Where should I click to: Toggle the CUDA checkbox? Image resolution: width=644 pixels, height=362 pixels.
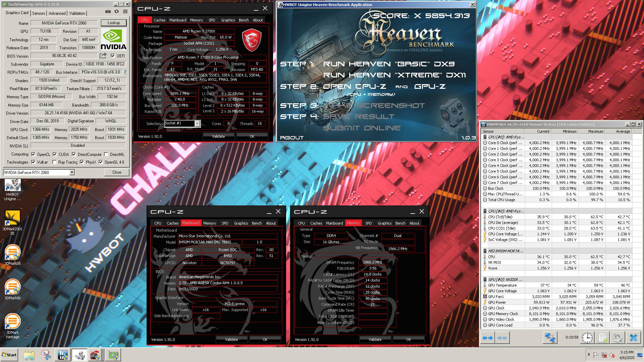(x=55, y=155)
